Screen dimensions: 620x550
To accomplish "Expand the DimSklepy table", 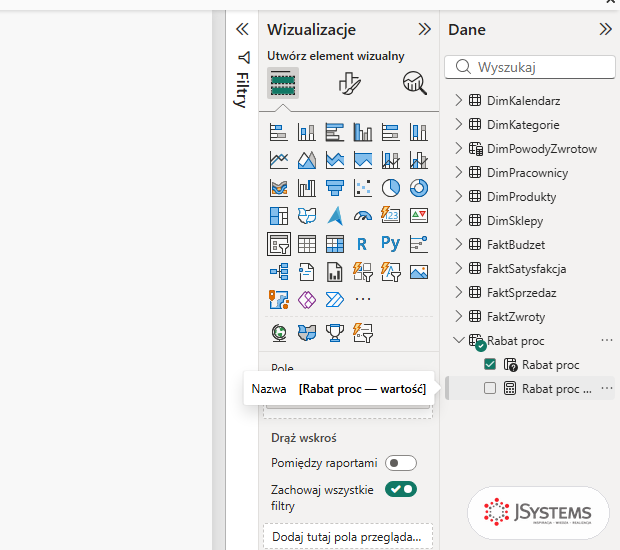I will coord(458,220).
